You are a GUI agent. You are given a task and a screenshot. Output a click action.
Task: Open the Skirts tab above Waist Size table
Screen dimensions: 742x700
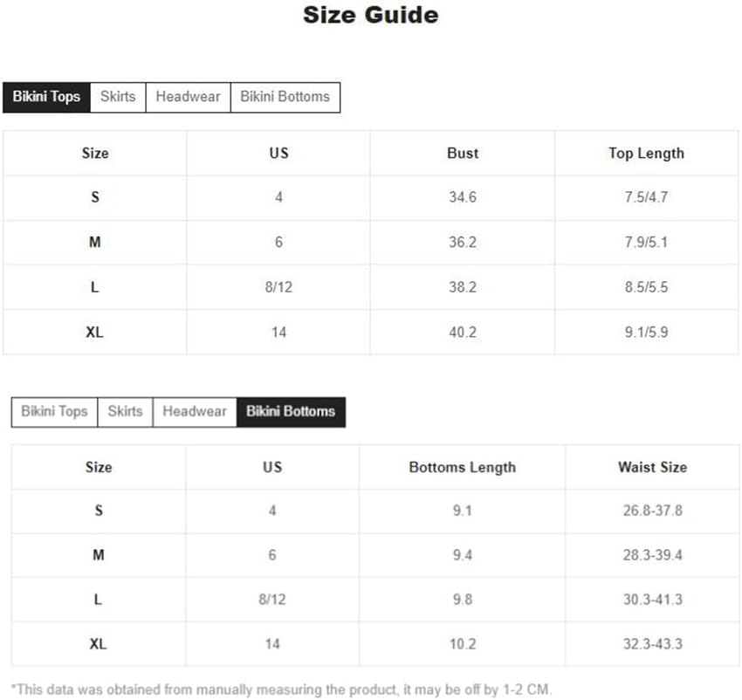[x=125, y=412]
